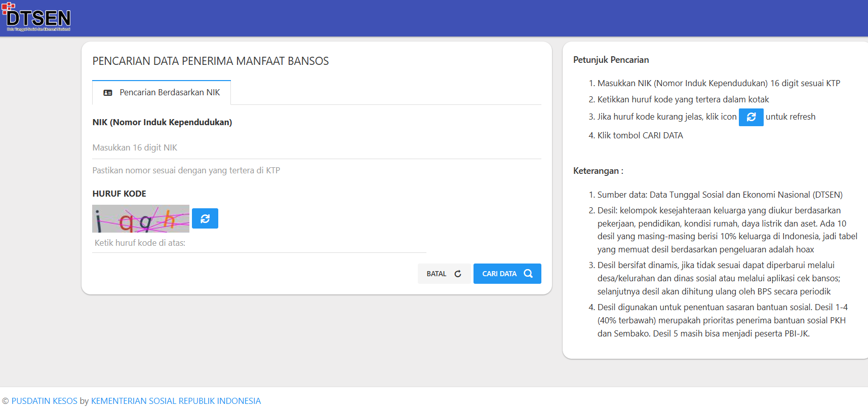Select the Pencarian Berdasarkan NIK tab

click(162, 93)
